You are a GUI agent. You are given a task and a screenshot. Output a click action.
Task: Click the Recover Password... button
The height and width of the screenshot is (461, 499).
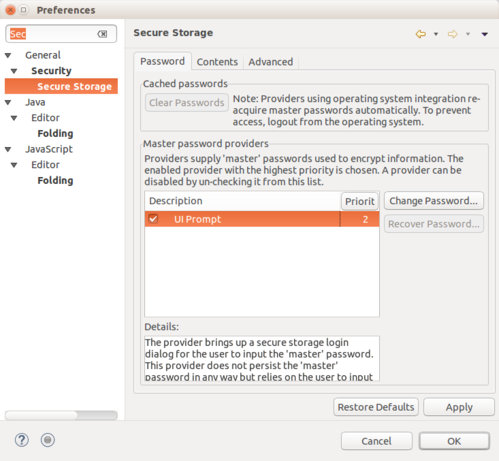click(434, 224)
